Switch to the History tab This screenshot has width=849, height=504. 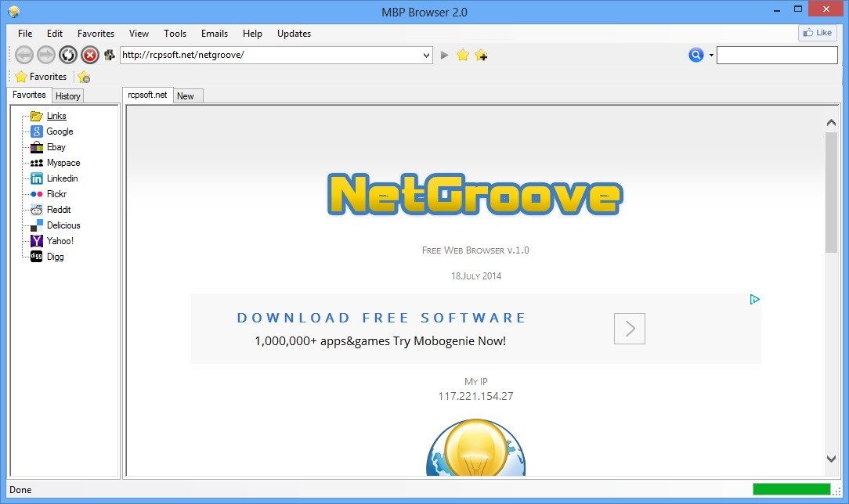(67, 95)
